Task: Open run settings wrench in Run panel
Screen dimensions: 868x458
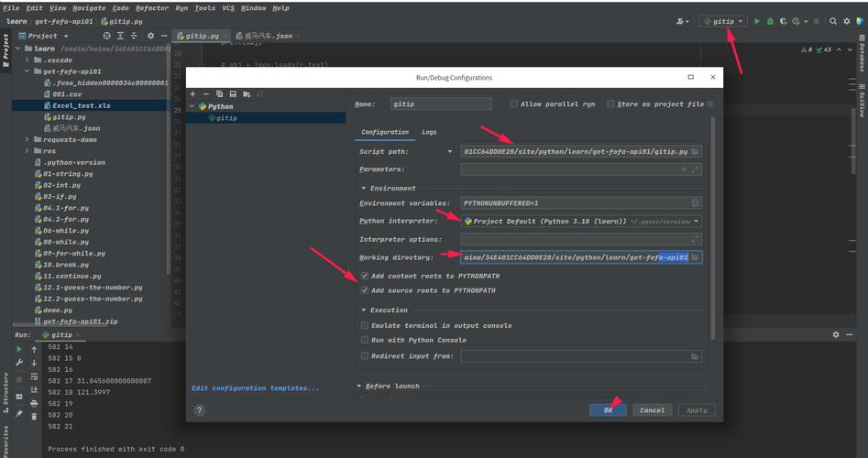Action: [x=19, y=363]
